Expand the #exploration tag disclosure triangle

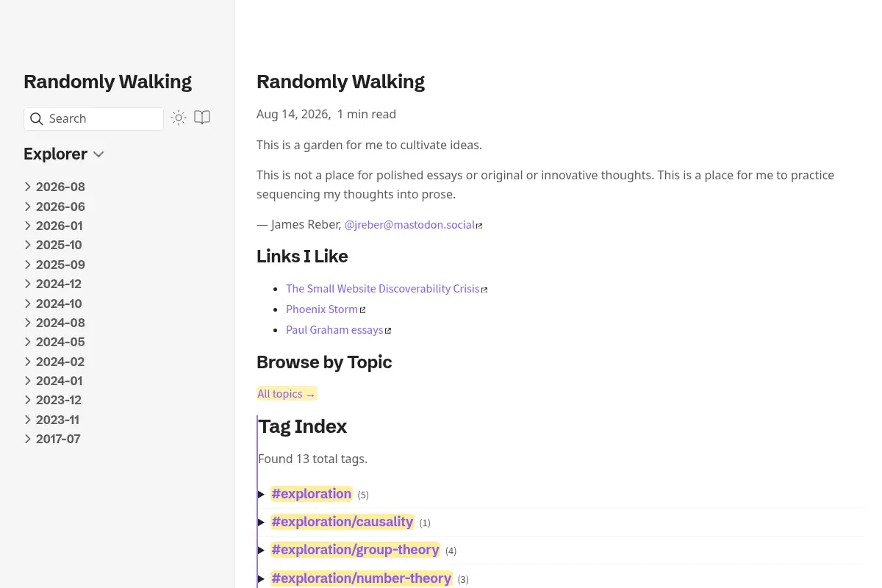tap(261, 495)
